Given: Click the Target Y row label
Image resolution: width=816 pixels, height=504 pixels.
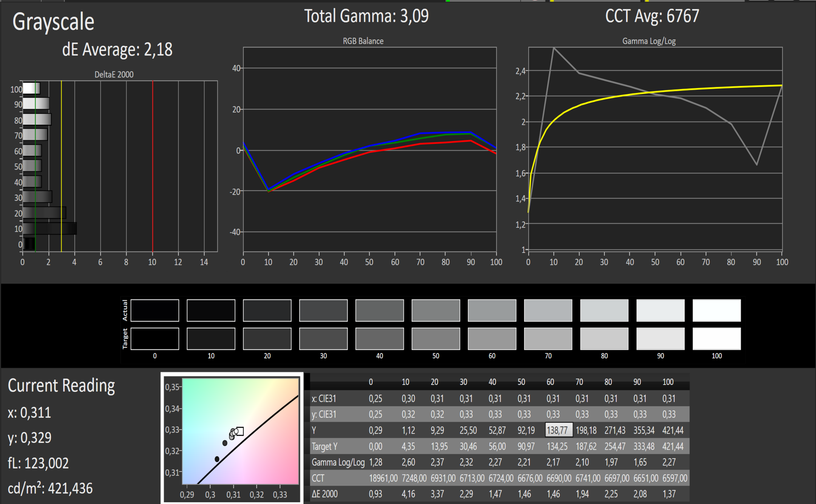Looking at the screenshot, I should 324,447.
